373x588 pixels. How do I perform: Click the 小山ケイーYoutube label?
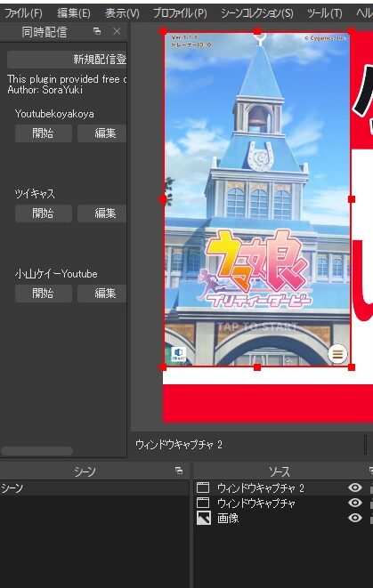pyautogui.click(x=56, y=274)
